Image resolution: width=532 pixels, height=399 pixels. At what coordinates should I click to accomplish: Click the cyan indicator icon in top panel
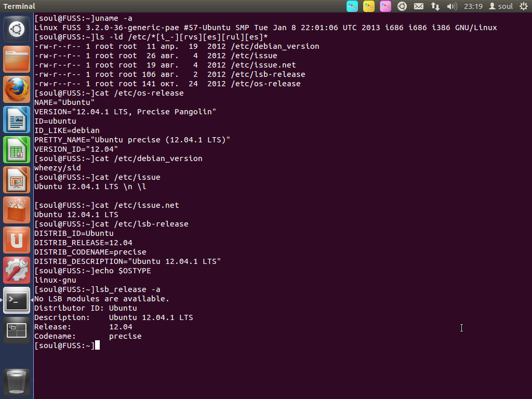coord(352,6)
